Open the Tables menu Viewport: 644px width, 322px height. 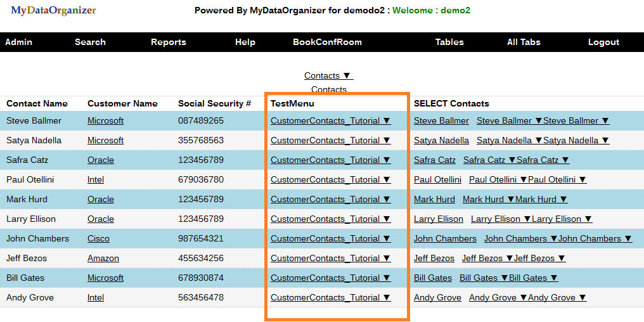coord(449,42)
